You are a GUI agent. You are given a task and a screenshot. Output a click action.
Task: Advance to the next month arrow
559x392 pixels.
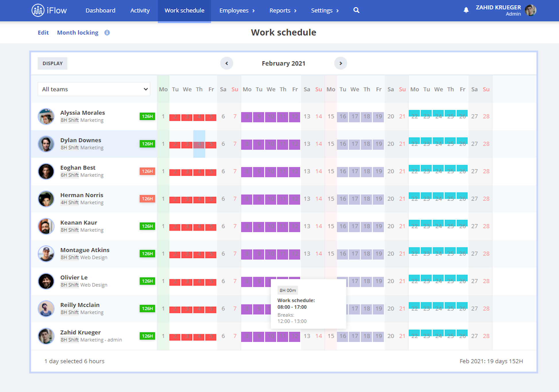click(341, 63)
